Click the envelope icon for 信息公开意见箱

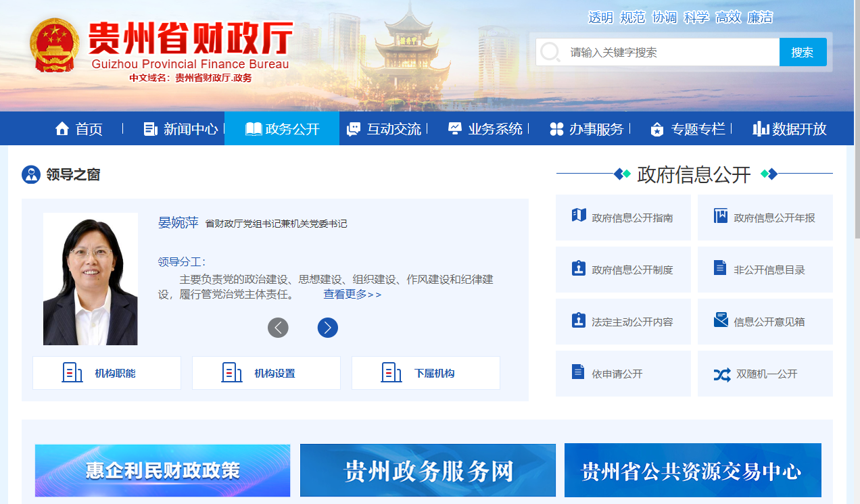pos(721,320)
